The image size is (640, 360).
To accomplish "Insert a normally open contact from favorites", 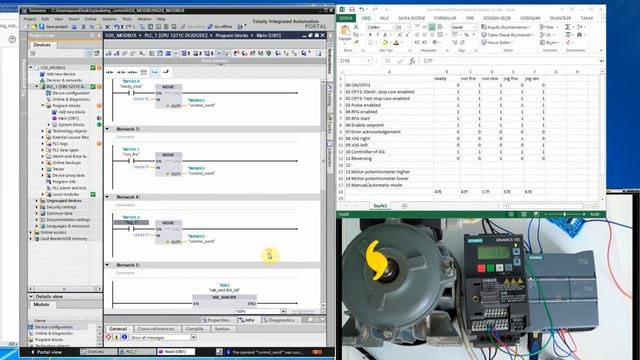I will point(110,72).
